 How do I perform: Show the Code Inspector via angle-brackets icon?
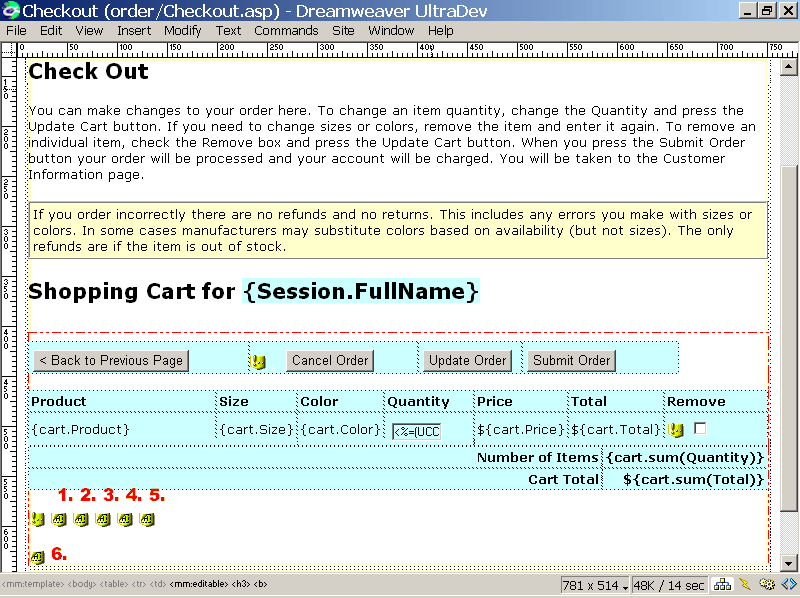[x=789, y=585]
